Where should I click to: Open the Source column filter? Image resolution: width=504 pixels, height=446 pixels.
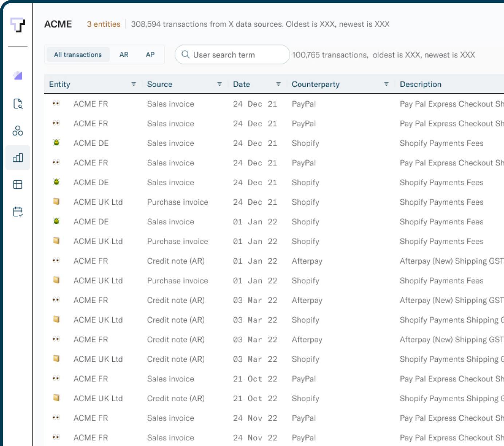pyautogui.click(x=220, y=84)
